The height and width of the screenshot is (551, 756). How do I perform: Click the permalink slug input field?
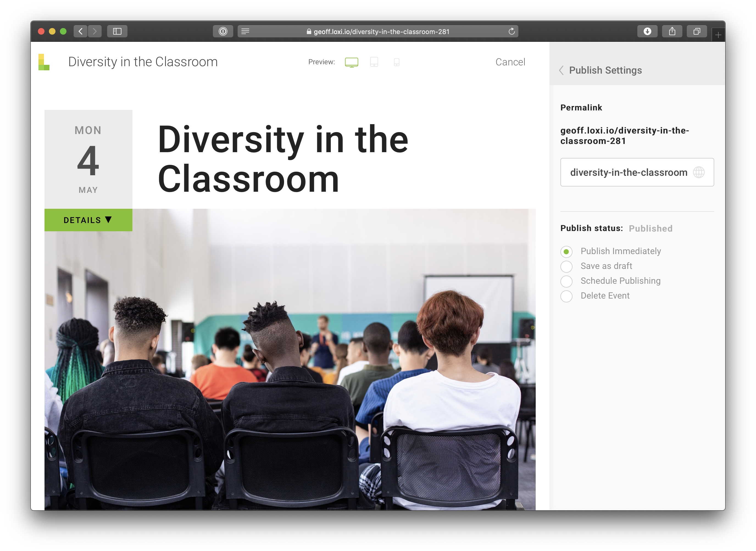pyautogui.click(x=637, y=172)
